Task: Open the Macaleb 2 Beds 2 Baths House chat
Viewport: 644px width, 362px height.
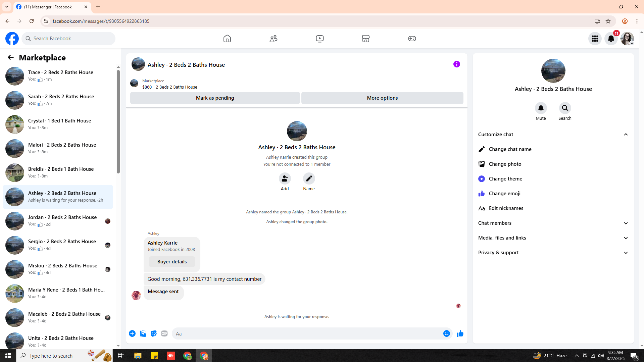Action: coord(58,317)
